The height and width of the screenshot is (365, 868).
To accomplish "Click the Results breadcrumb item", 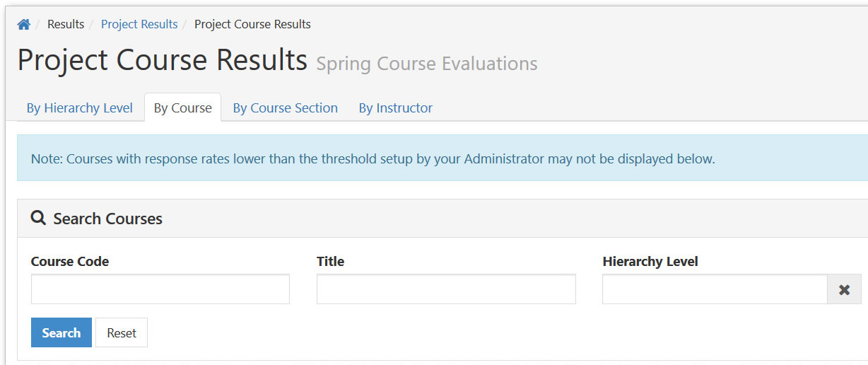I will pos(66,24).
